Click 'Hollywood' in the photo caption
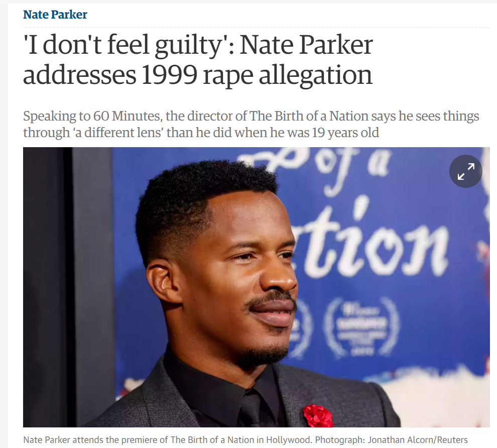This screenshot has height=448, width=497. point(289,440)
